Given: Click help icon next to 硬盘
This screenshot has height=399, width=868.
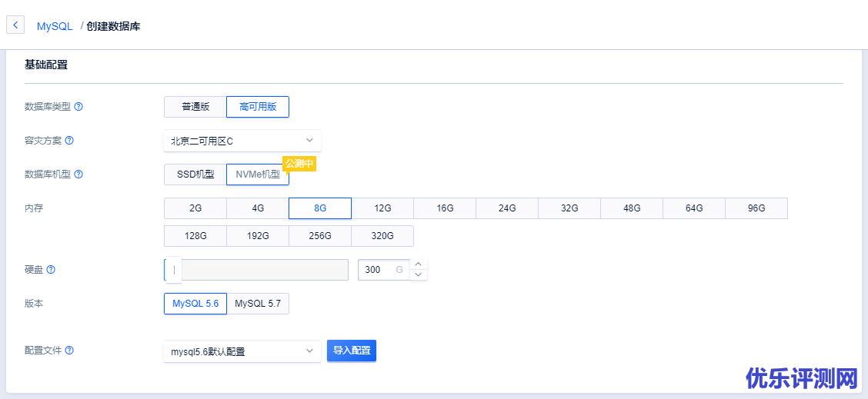Looking at the screenshot, I should click(x=51, y=270).
